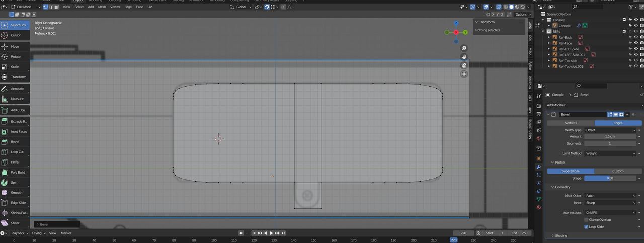Open the Miter Outer dropdown
644x243 pixels.
[x=610, y=196]
